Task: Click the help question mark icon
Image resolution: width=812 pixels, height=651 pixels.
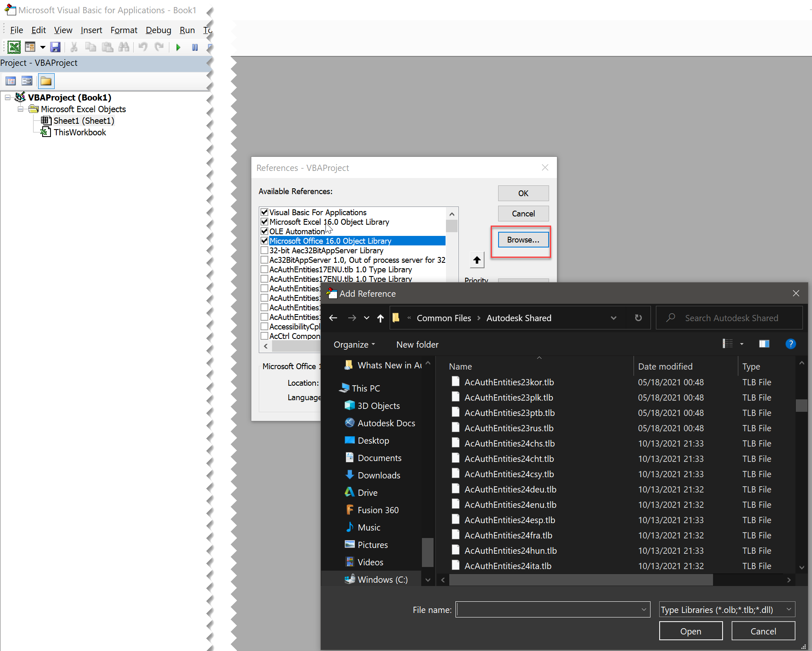Action: [790, 344]
